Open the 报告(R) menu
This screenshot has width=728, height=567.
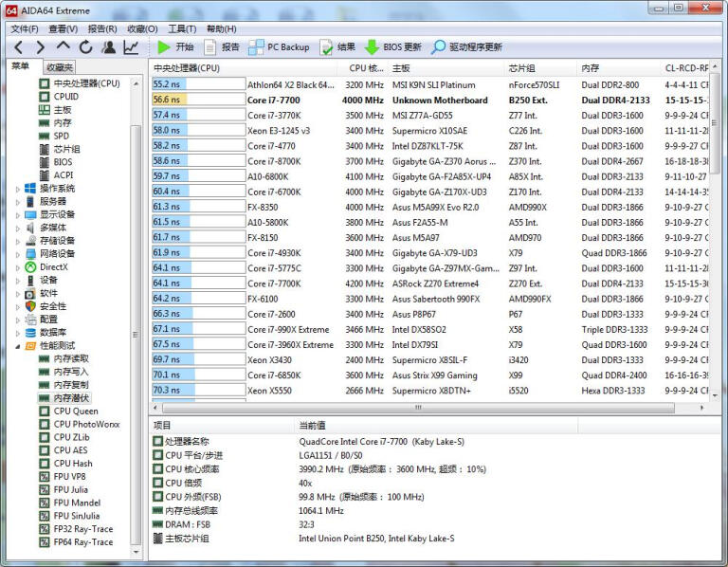pos(102,28)
